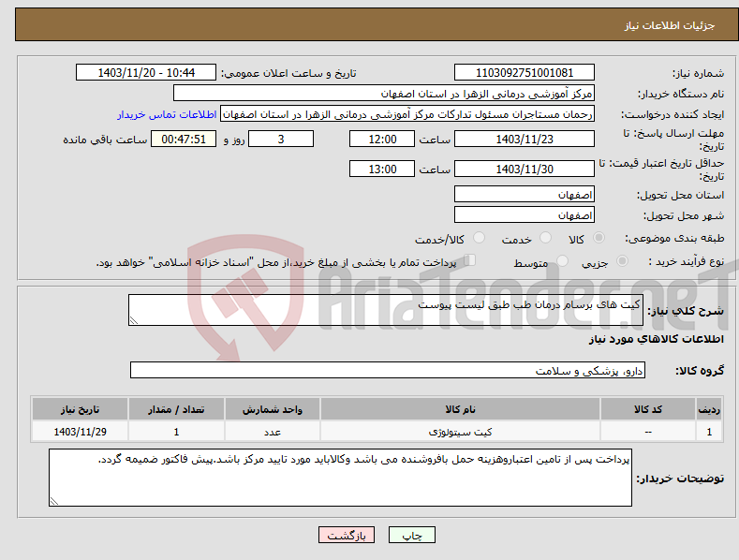The height and width of the screenshot is (560, 739).
Task: Click the نام کالا column header
Action: (460, 409)
